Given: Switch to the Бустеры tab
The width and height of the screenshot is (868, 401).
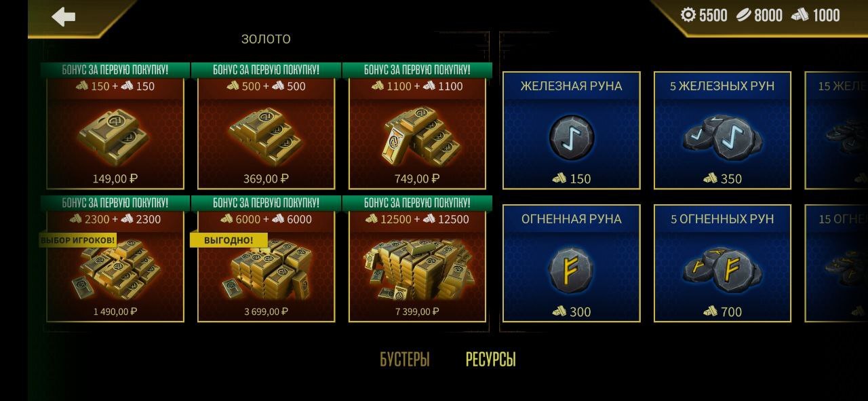Looking at the screenshot, I should click(x=405, y=360).
